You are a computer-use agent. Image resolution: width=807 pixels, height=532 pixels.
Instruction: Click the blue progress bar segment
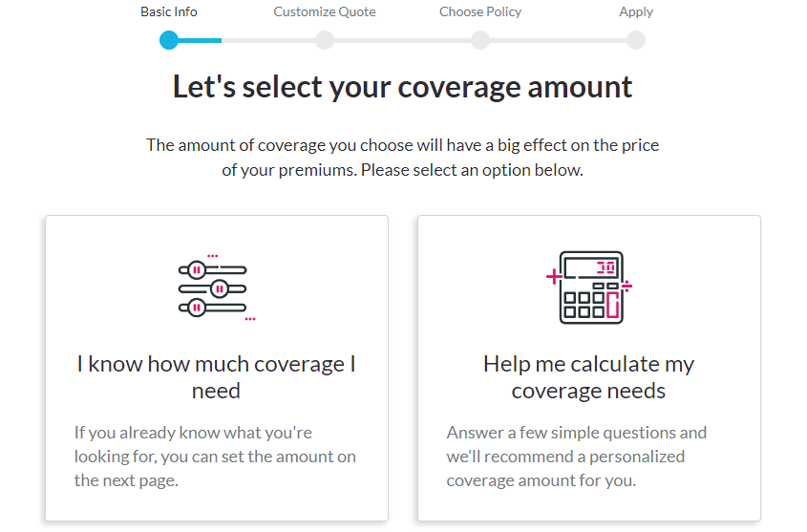coord(200,40)
